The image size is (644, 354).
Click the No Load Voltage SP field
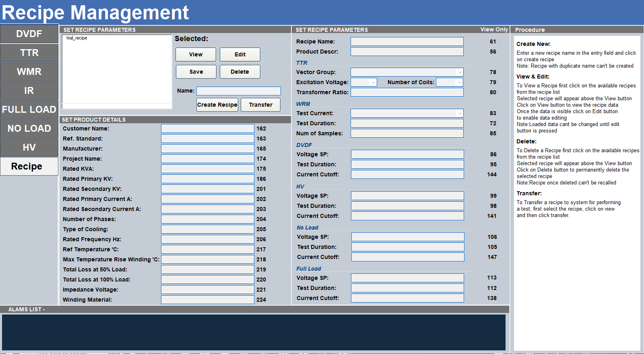[x=408, y=237]
